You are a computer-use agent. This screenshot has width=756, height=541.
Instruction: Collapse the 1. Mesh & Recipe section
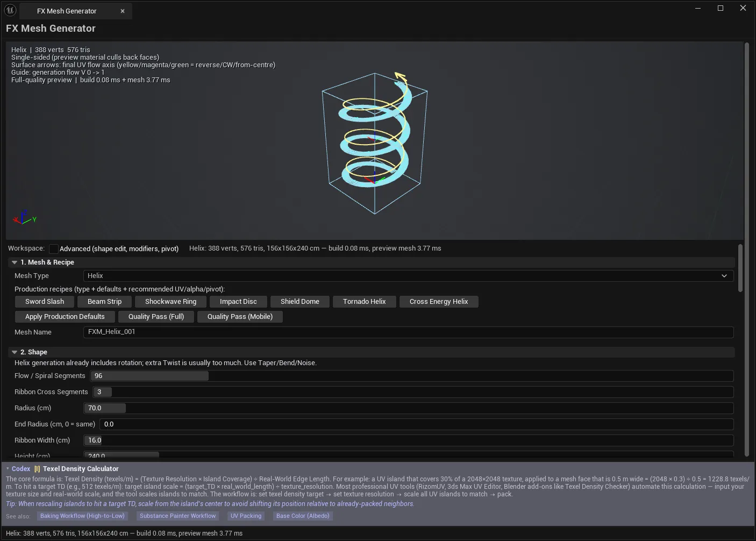pyautogui.click(x=15, y=262)
